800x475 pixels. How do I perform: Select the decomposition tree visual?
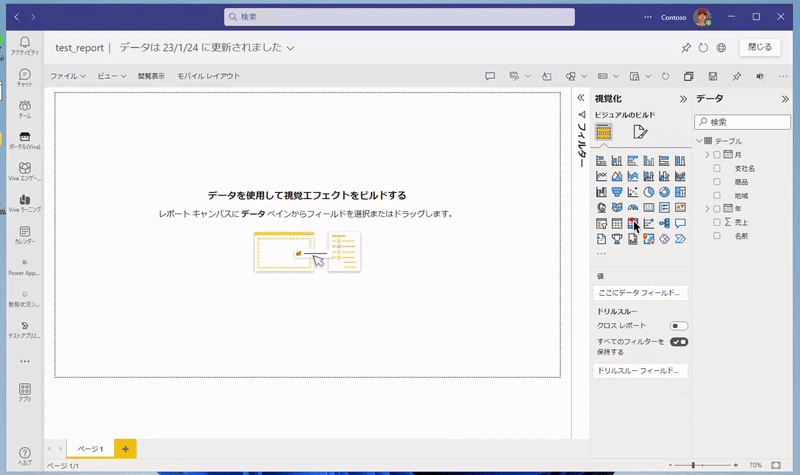pos(664,223)
